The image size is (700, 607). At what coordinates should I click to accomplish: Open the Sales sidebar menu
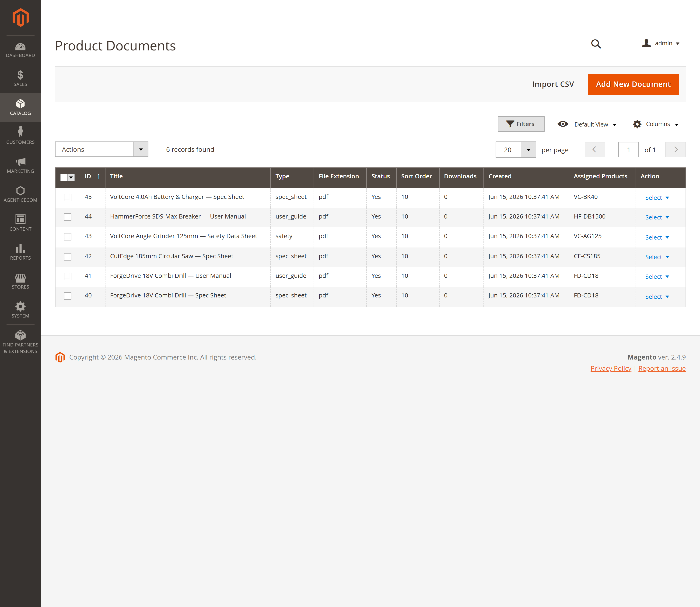pyautogui.click(x=20, y=78)
